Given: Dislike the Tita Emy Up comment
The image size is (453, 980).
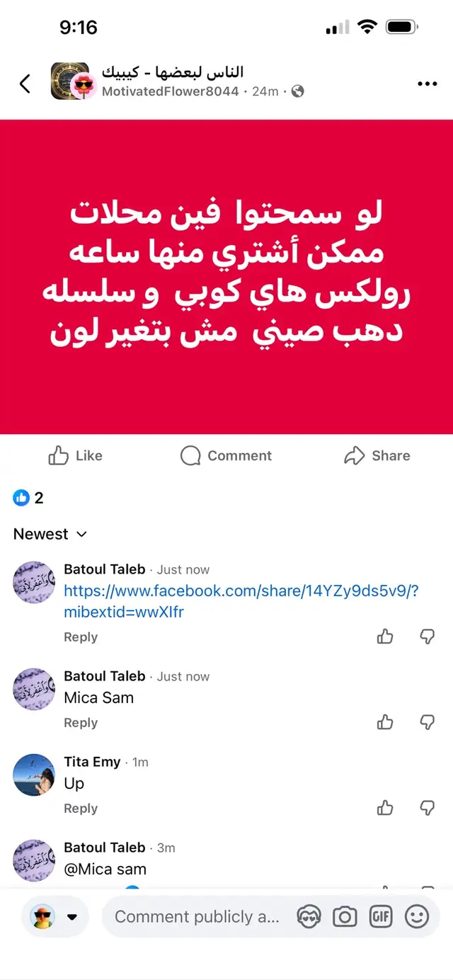Looking at the screenshot, I should point(427,808).
